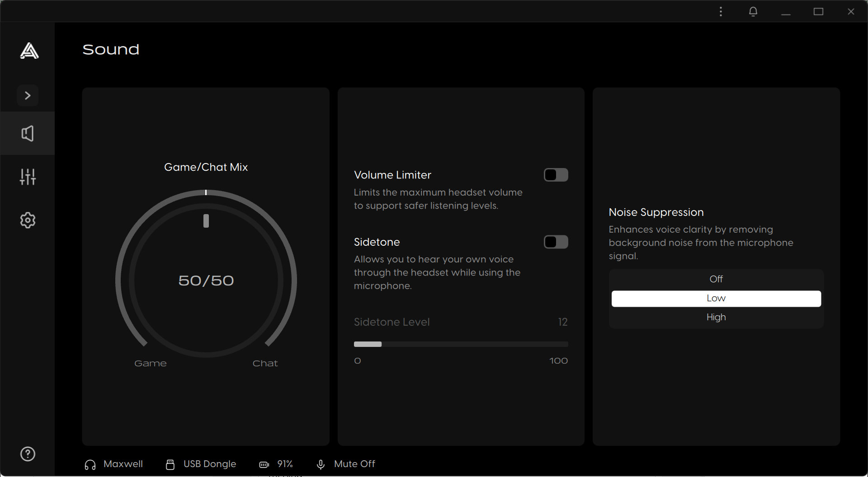Click the Game/Chat Mix knob
This screenshot has height=477, width=868.
pos(206,280)
